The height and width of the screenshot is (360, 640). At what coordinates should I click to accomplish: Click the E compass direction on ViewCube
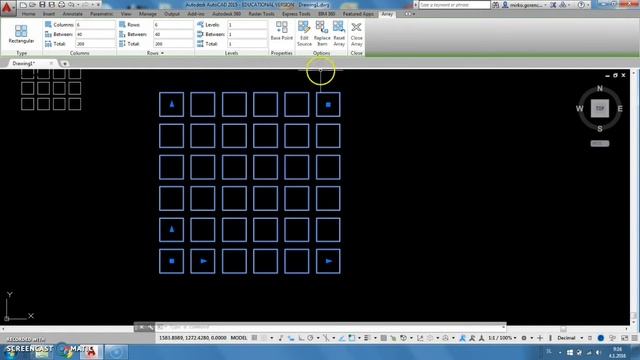click(x=620, y=108)
